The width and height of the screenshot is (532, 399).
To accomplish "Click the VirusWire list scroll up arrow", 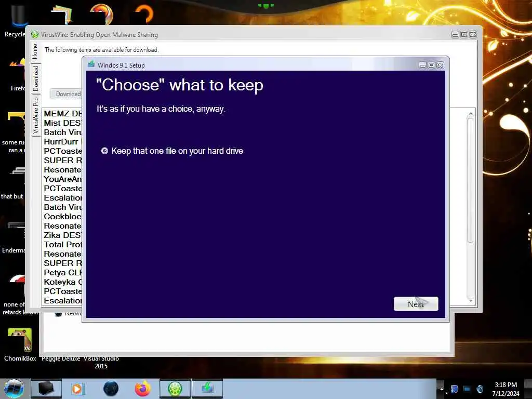I will point(471,114).
